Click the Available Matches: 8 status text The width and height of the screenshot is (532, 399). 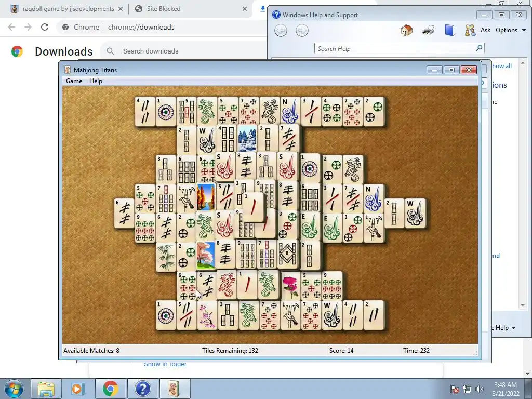91,351
